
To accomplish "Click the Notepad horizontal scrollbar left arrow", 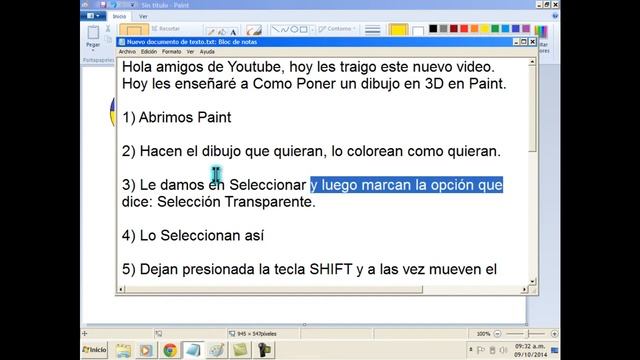I will tap(121, 289).
